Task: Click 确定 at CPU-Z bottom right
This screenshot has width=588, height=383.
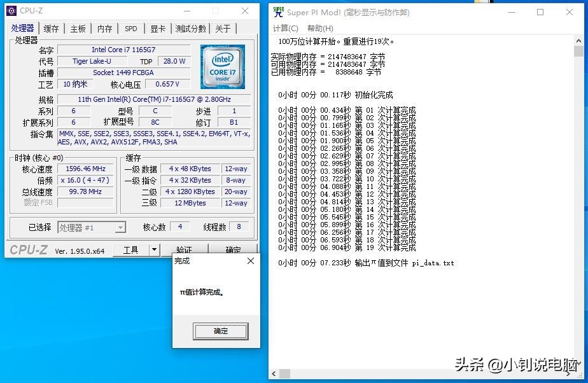Action: (x=232, y=249)
